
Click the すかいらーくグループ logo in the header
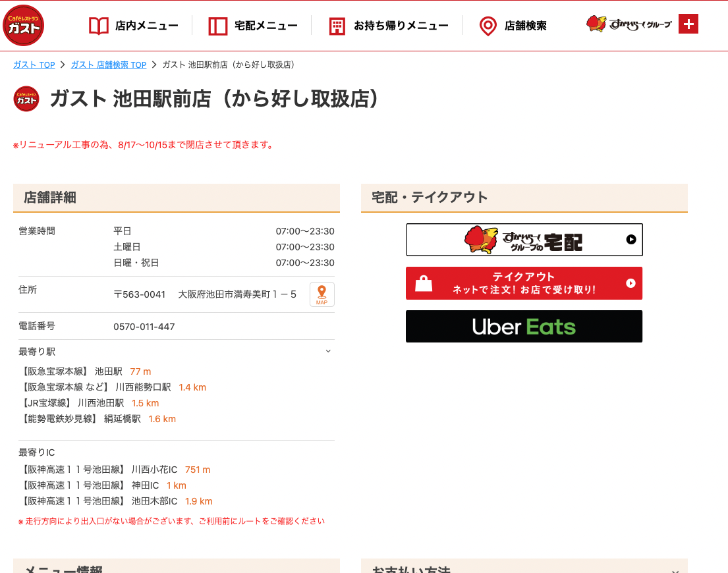(629, 24)
